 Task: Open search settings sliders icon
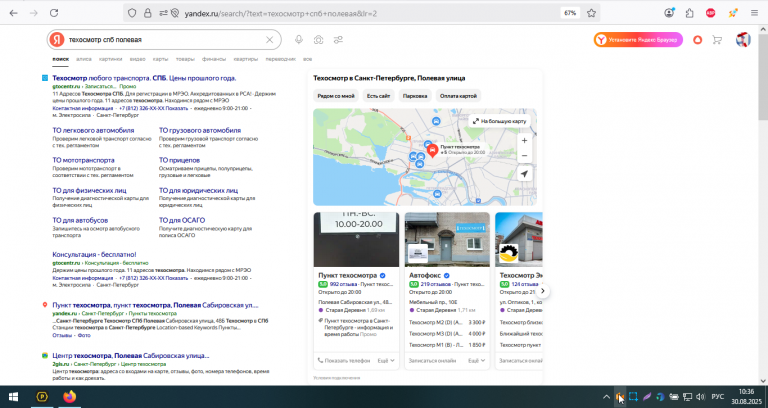point(338,40)
